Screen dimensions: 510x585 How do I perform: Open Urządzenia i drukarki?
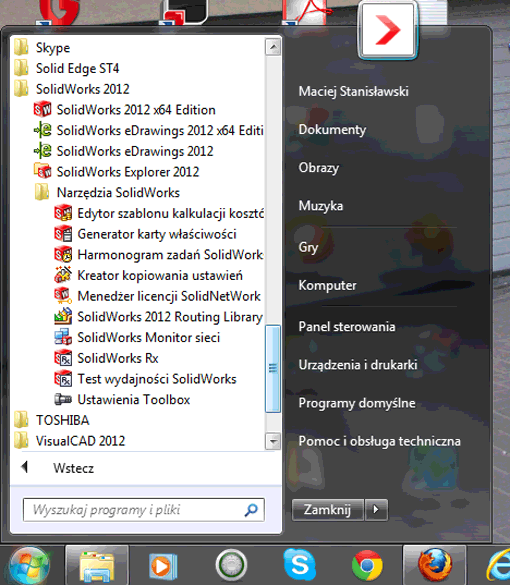(x=358, y=365)
